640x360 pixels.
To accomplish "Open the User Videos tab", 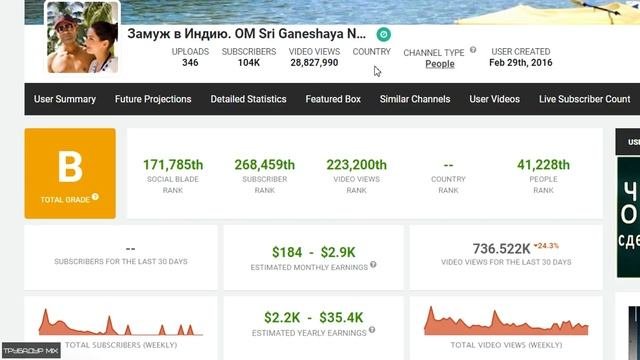I will tap(494, 99).
